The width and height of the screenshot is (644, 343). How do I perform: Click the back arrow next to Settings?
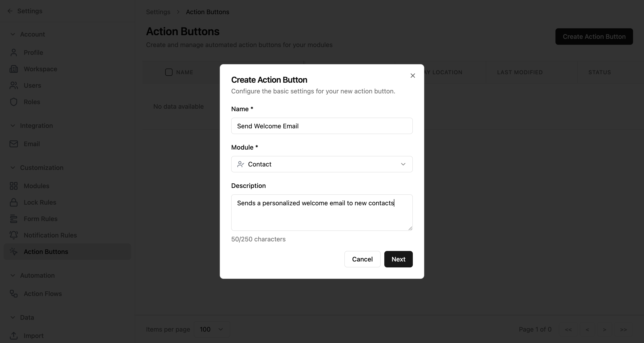tap(10, 11)
